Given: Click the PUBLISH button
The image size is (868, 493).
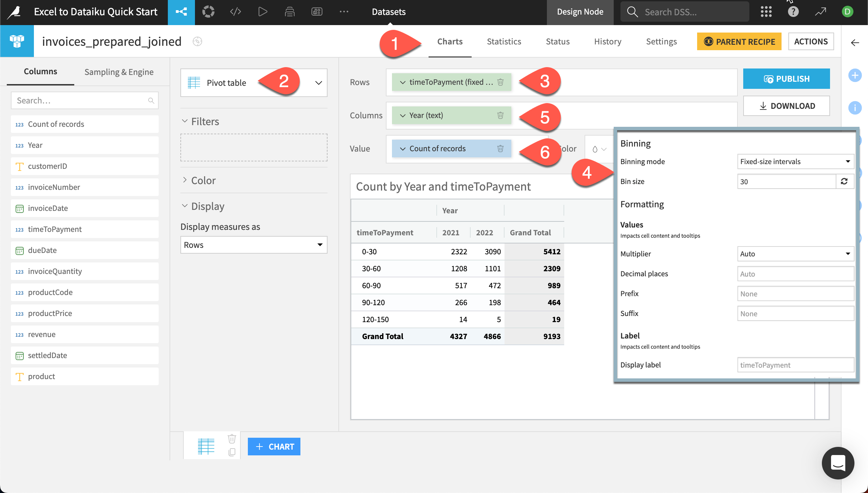Looking at the screenshot, I should click(x=786, y=79).
